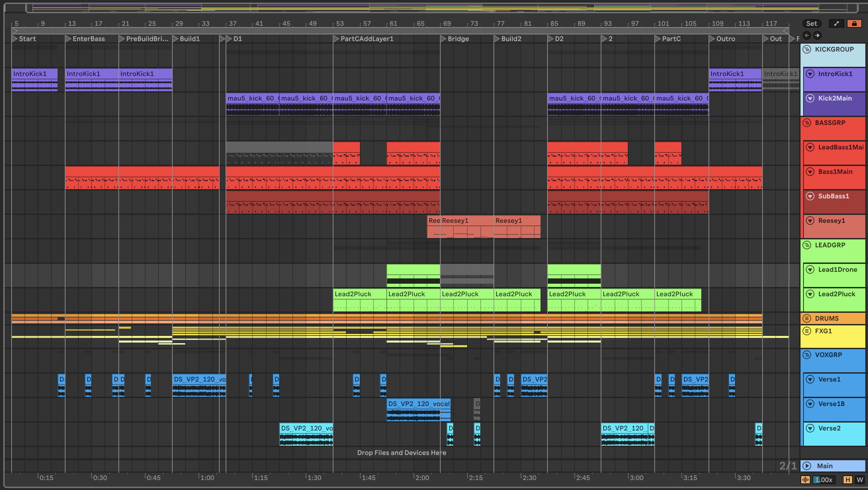The height and width of the screenshot is (490, 868).
Task: Expand the FXG1 group fold icon
Action: click(807, 331)
